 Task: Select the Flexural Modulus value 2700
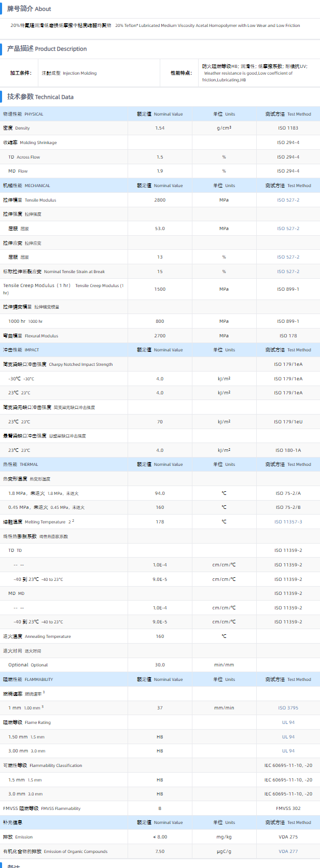(160, 336)
